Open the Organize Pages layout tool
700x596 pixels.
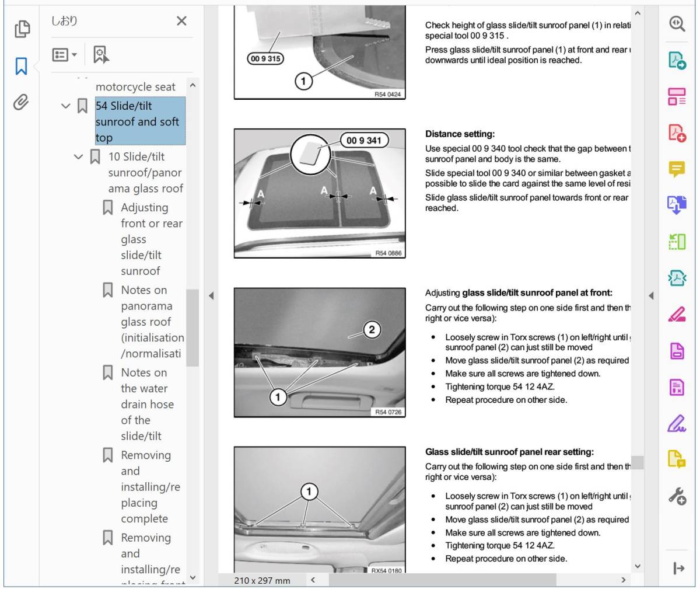coord(677,96)
